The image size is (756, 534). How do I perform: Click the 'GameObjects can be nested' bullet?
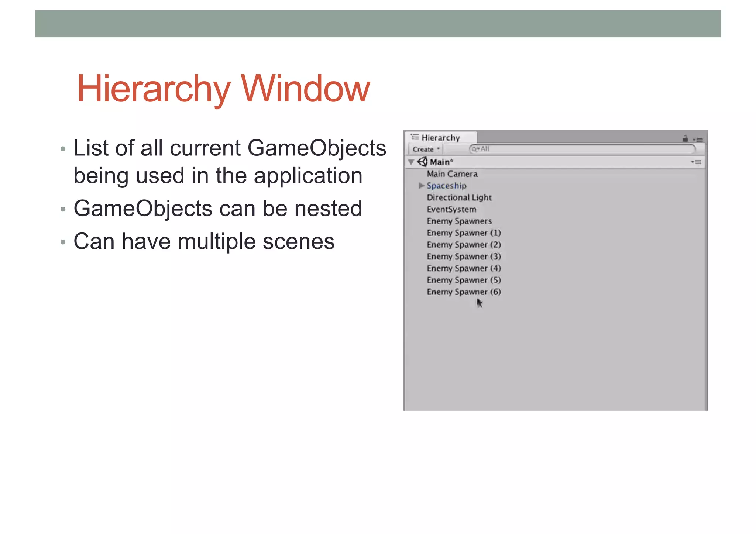click(218, 209)
